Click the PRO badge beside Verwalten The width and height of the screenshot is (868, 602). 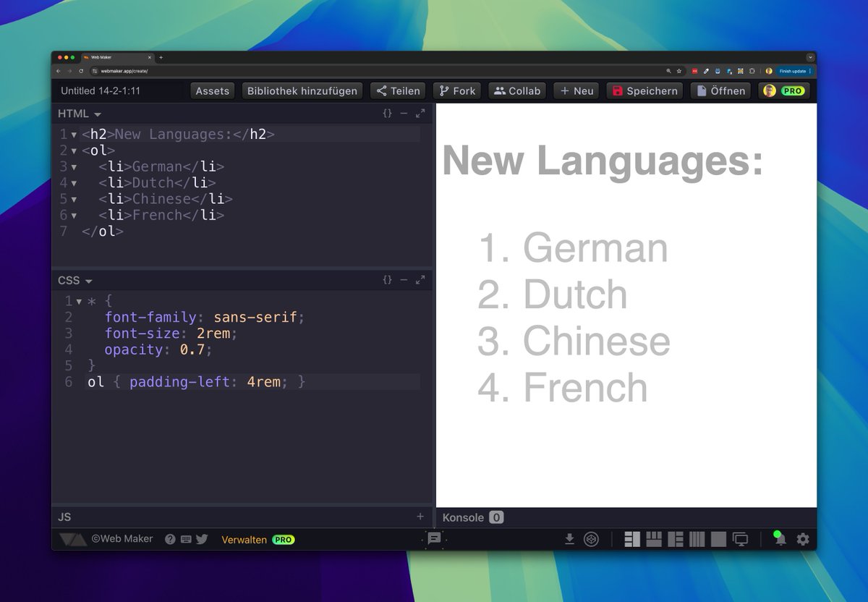(x=284, y=540)
